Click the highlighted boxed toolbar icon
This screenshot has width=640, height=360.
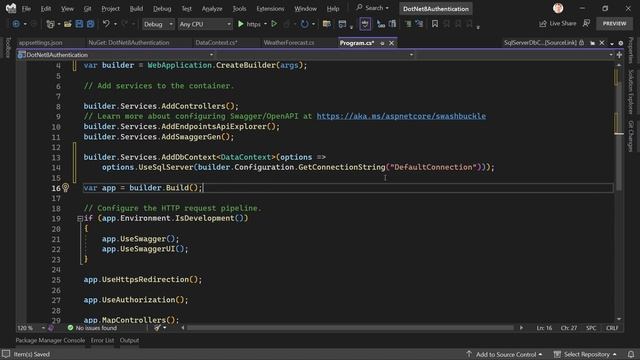(x=365, y=24)
